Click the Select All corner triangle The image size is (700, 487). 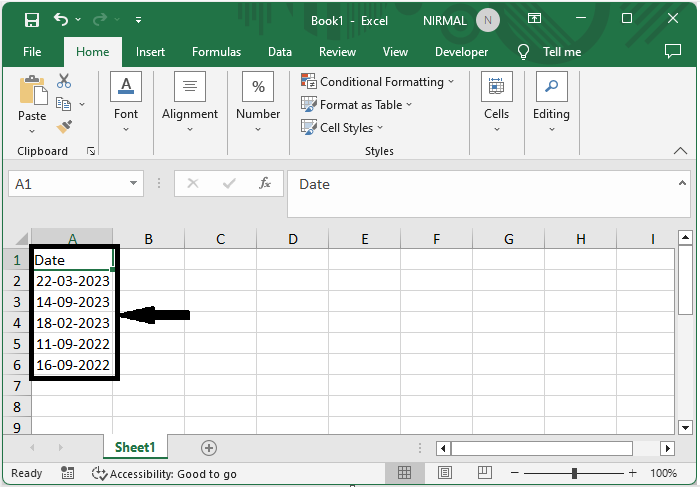(21, 239)
